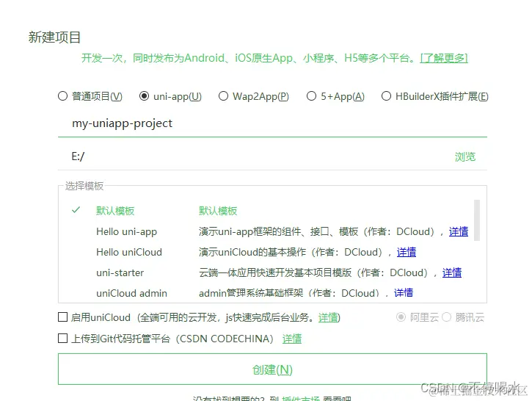Click description 演示uniCloud的基本操作

click(x=252, y=252)
